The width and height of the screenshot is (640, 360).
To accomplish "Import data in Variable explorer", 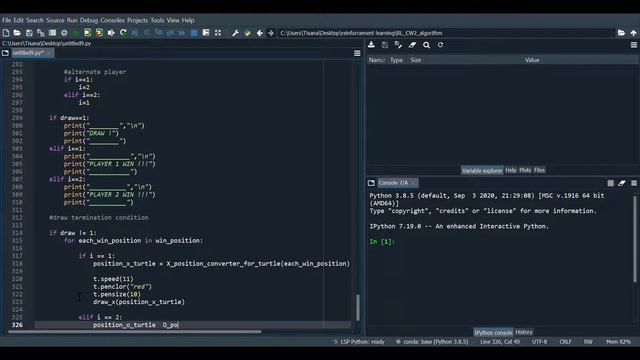I will [x=371, y=45].
